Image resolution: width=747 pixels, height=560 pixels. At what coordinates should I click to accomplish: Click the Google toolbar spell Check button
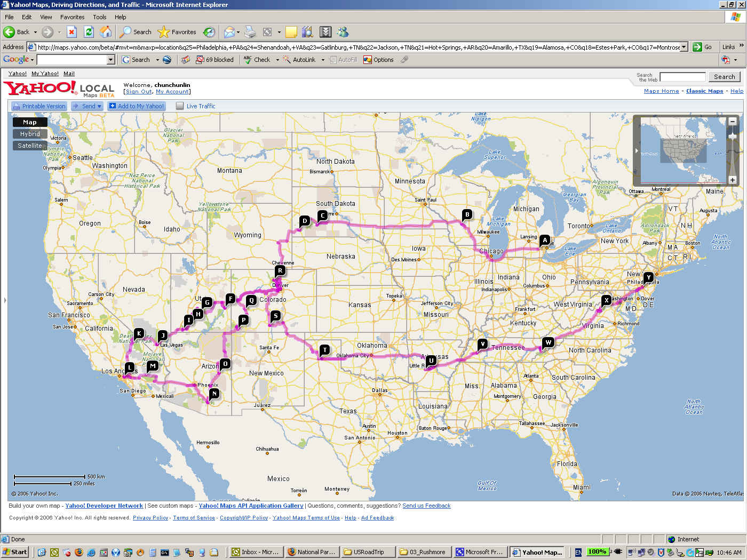[x=258, y=60]
